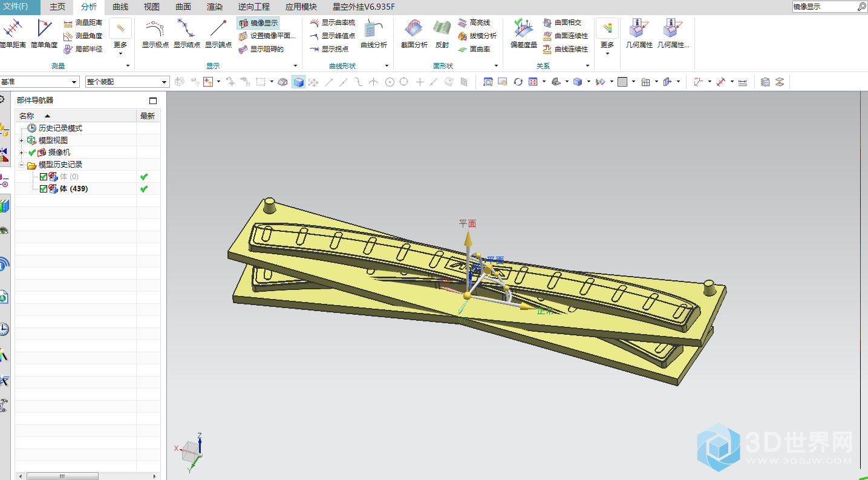Viewport: 868px width, 480px height.
Task: Click the 显示阻碍的 tool
Action: coord(261,49)
